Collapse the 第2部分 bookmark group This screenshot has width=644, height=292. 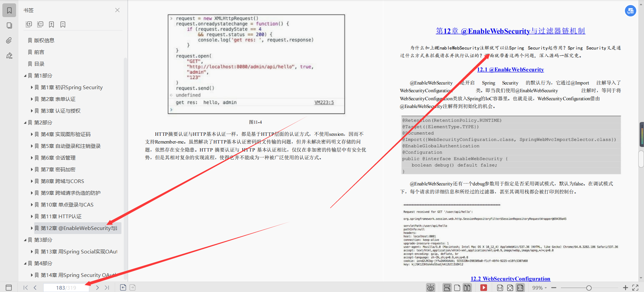pos(25,123)
